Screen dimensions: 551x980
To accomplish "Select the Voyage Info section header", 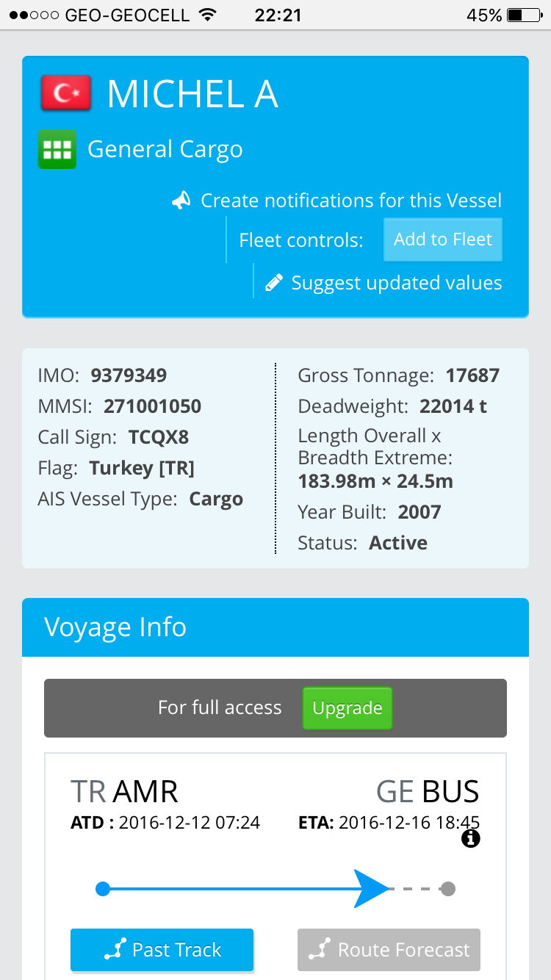I will pos(275,627).
